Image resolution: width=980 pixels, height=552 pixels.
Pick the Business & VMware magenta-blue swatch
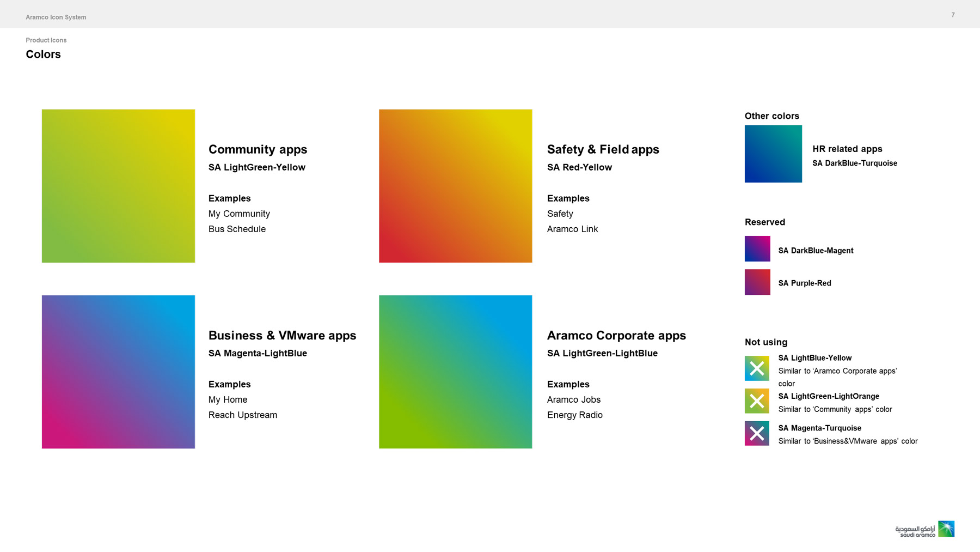pos(118,372)
